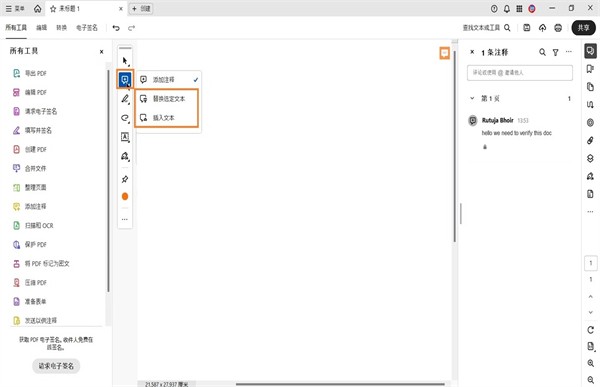Select the highlighter pen tool
Image resolution: width=600 pixels, height=387 pixels.
[x=125, y=99]
